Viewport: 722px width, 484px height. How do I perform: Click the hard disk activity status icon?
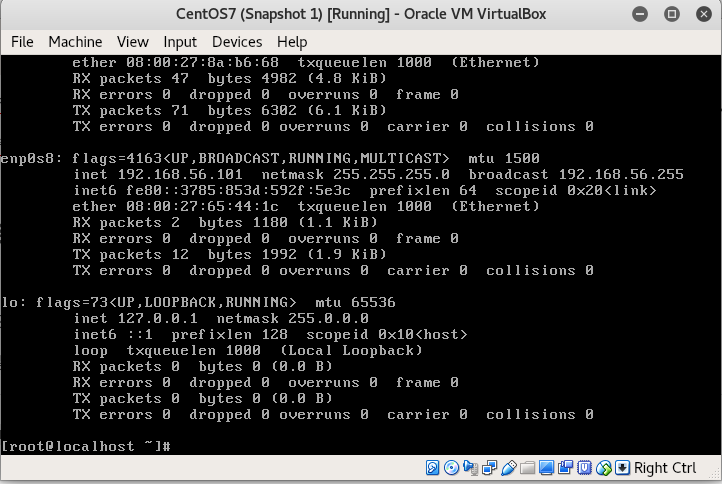click(x=432, y=468)
